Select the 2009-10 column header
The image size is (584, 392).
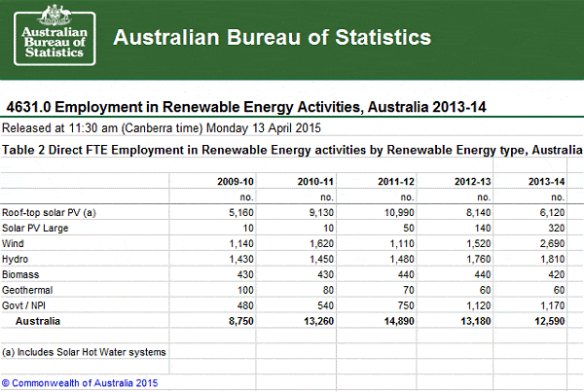[x=236, y=182]
